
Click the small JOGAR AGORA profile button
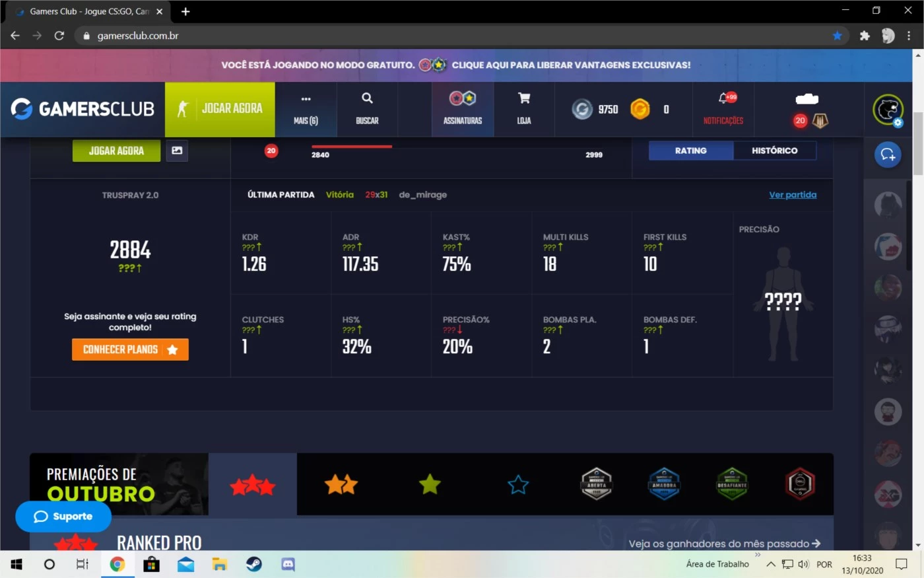tap(116, 151)
